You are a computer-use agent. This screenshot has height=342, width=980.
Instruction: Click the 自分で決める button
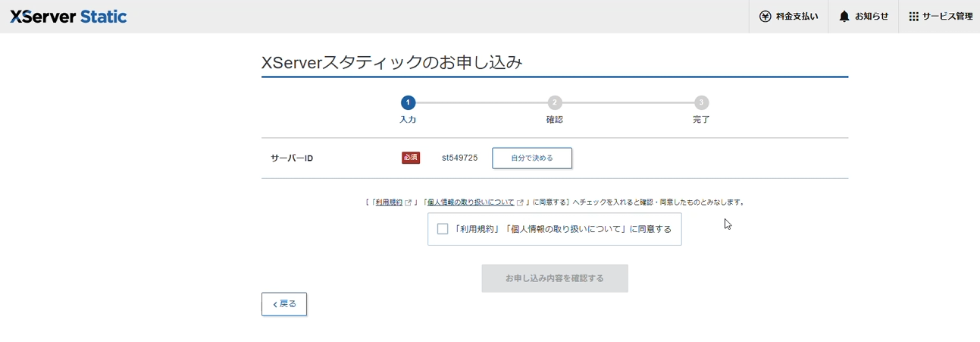[532, 158]
